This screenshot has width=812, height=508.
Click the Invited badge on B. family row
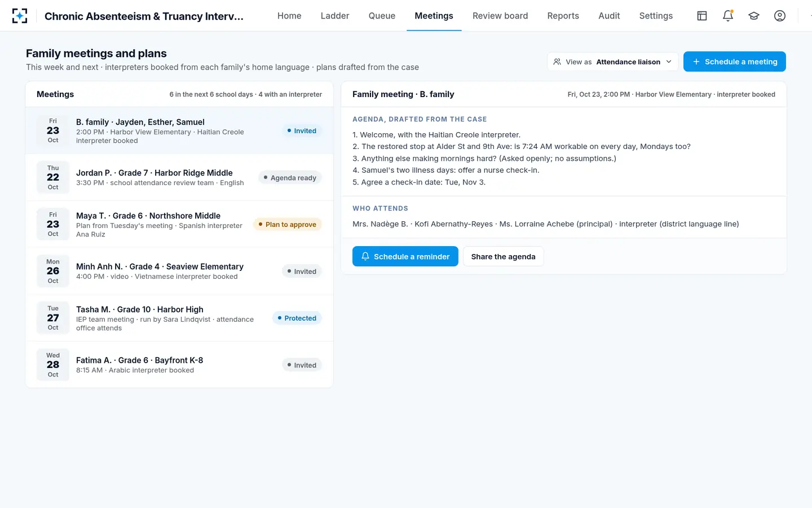point(302,131)
